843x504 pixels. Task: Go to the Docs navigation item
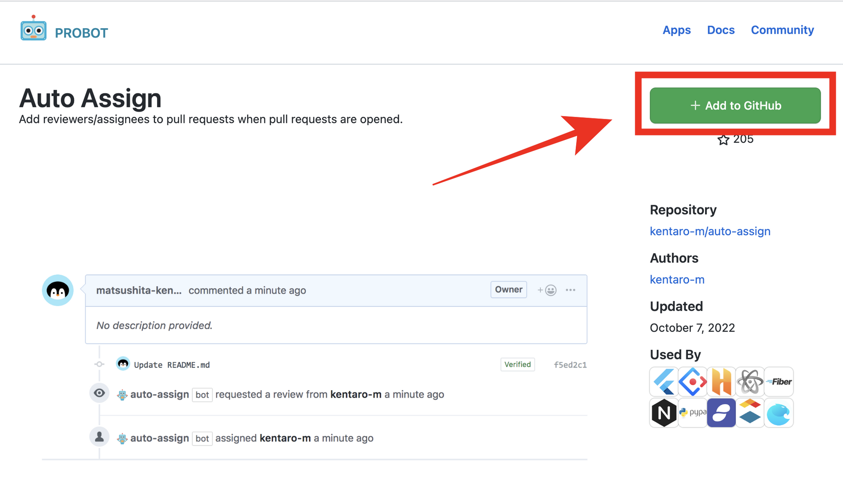[x=721, y=30]
